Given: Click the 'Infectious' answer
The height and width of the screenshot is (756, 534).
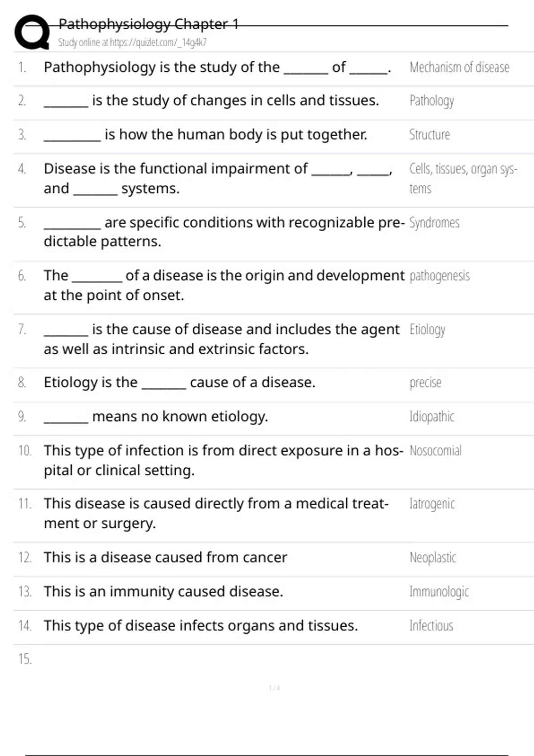Looking at the screenshot, I should pyautogui.click(x=431, y=626).
